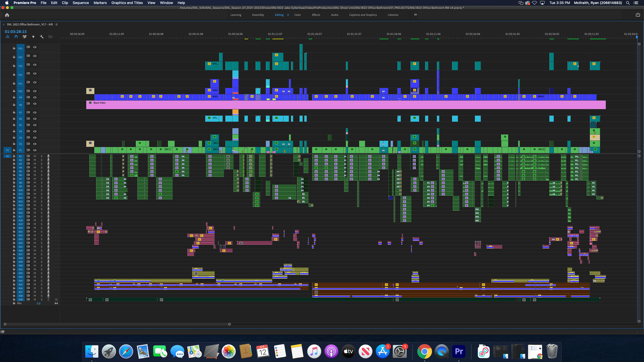Toggle track targeting for A15
The height and width of the screenshot is (362, 644).
[x=20, y=209]
